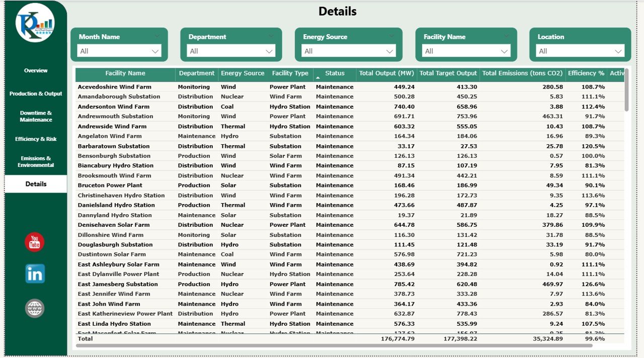Click Dillonshire Wind Farm cell
The image size is (644, 358).
110,235
